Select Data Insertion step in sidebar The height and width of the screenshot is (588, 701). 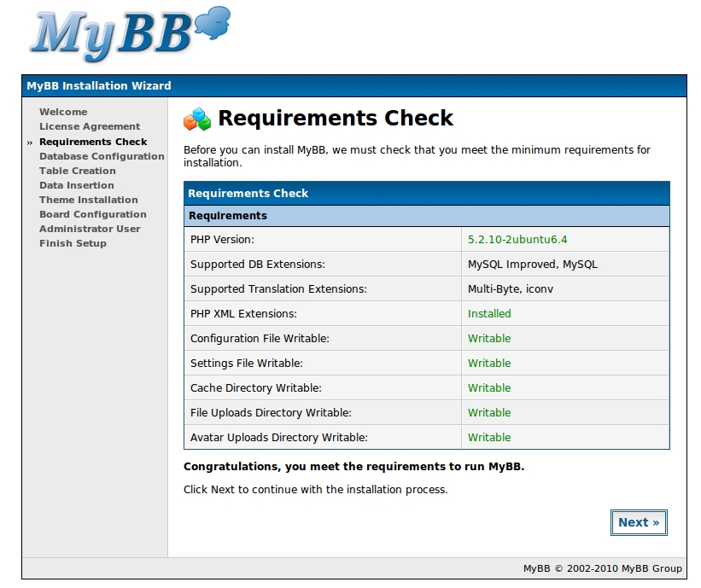[x=77, y=185]
